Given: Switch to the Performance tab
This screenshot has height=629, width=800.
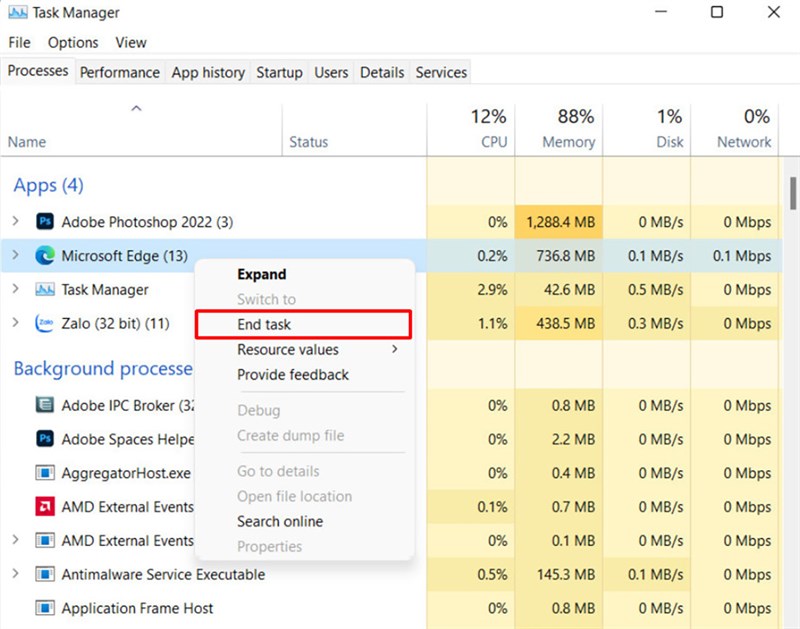Looking at the screenshot, I should click(x=119, y=72).
